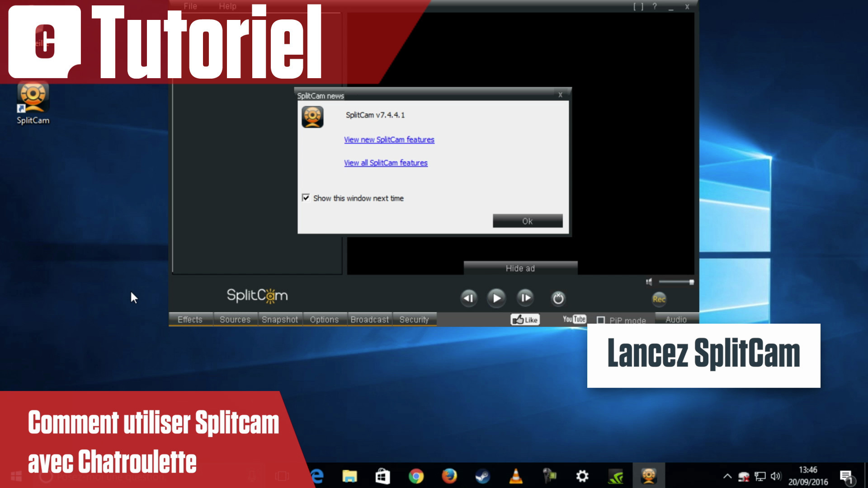Open the Action Center notifications icon
868x488 pixels.
tap(847, 477)
